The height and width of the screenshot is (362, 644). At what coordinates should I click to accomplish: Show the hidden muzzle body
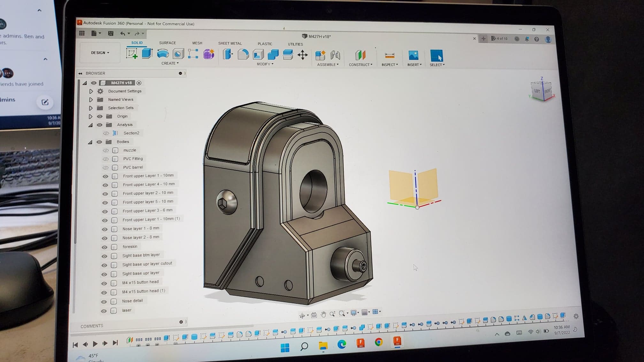(x=106, y=150)
